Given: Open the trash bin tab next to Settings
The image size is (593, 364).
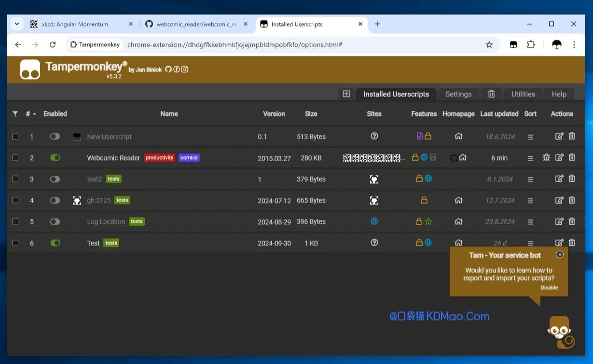Looking at the screenshot, I should 491,94.
